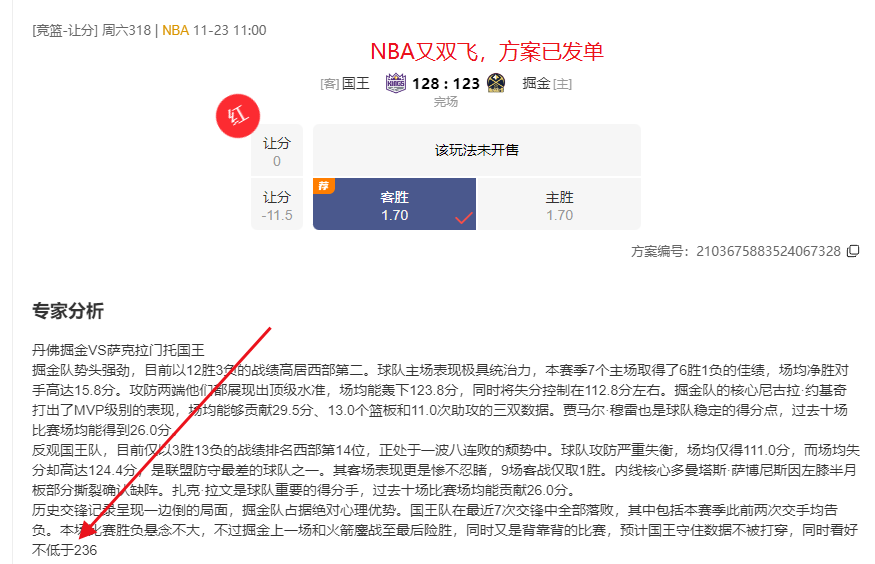Click the 完场 match status label
Image resolution: width=875 pixels, height=564 pixels.
click(446, 102)
